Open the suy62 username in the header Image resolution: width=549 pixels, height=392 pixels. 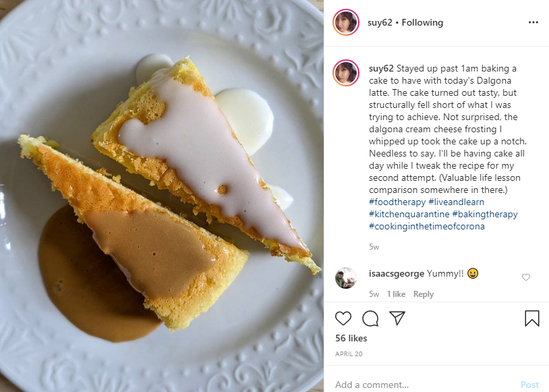380,22
